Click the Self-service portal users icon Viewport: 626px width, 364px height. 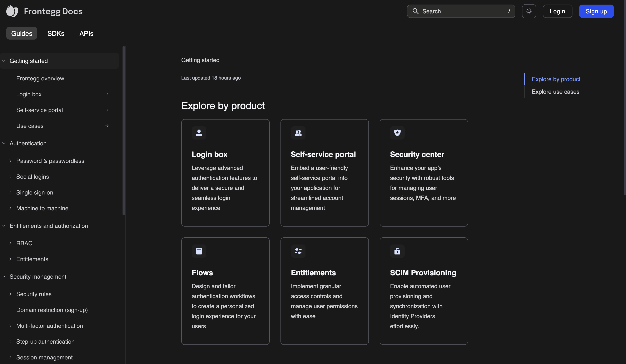pos(298,133)
